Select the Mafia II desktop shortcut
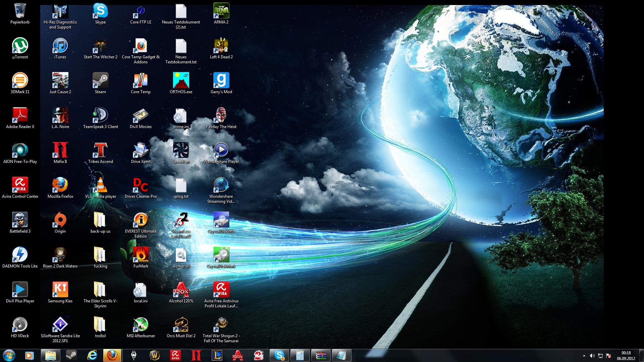 coord(60,153)
